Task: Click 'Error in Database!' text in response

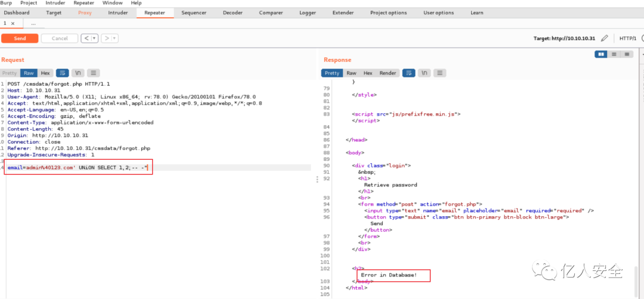Action: pyautogui.click(x=389, y=275)
